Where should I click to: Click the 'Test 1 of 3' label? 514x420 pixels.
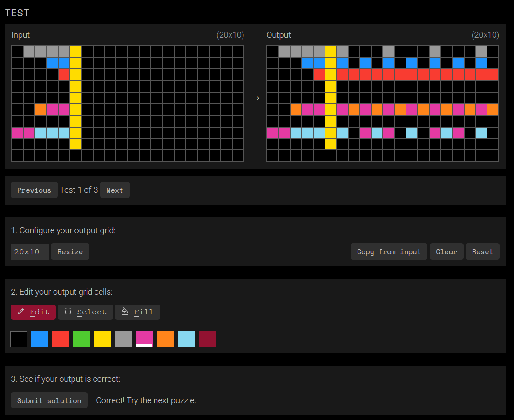(x=79, y=190)
